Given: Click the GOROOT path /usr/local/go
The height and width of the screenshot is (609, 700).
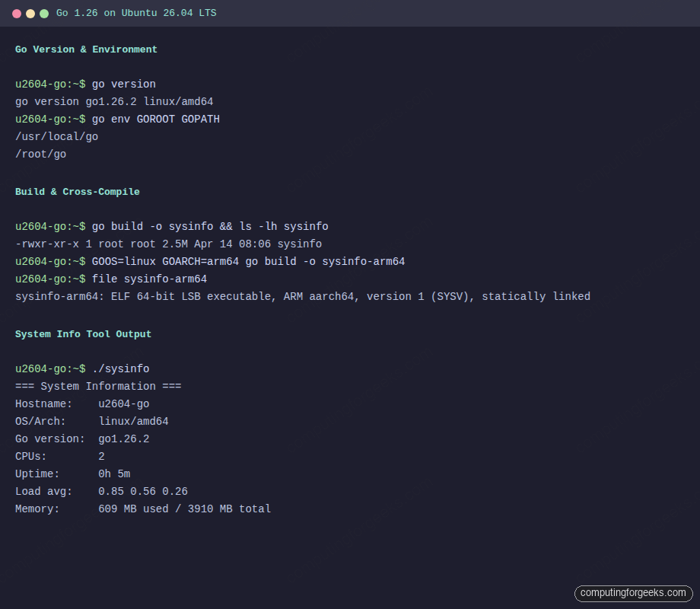Looking at the screenshot, I should [x=56, y=136].
